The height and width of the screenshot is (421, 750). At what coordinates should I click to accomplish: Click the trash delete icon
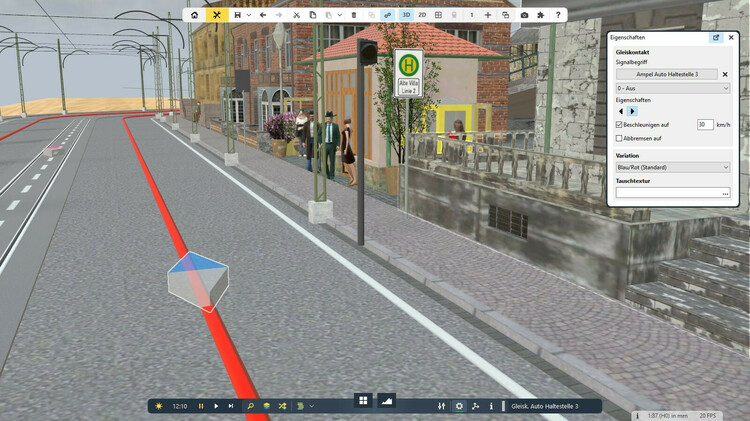click(x=353, y=15)
